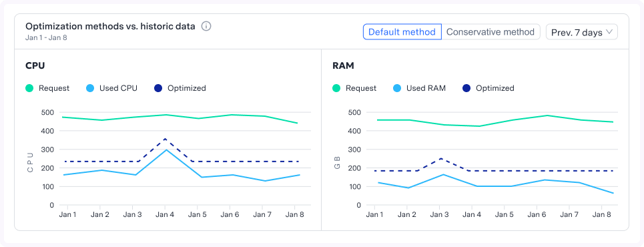Click the 'Request' legend label in CPU chart

54,88
